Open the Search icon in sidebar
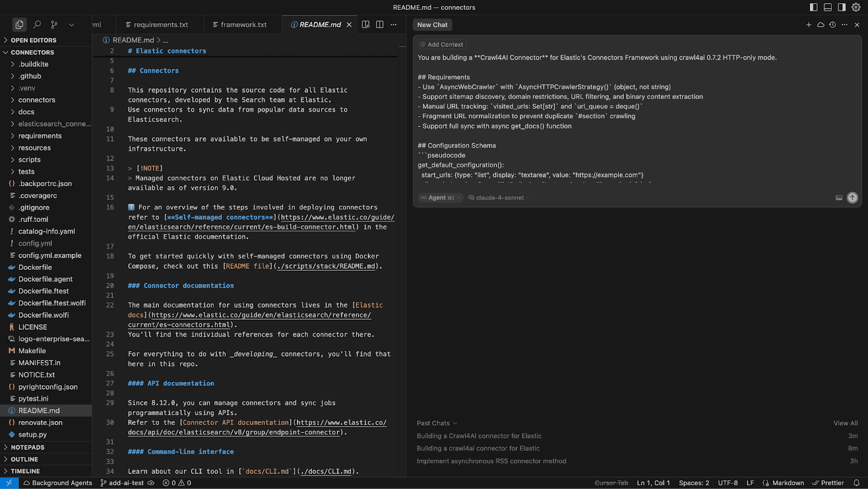868x489 pixels. (37, 24)
